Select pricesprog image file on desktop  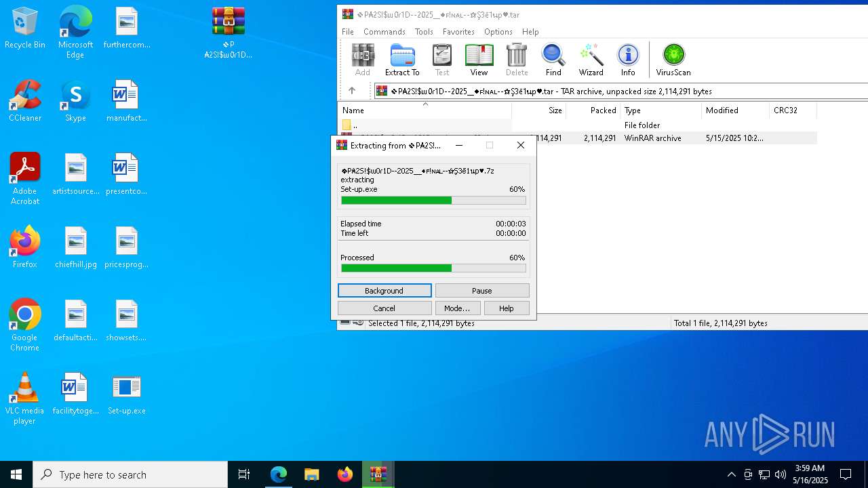(127, 248)
